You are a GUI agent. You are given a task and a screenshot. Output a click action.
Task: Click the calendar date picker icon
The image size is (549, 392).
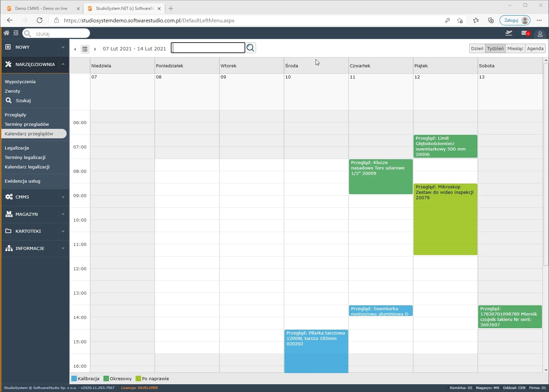[85, 49]
